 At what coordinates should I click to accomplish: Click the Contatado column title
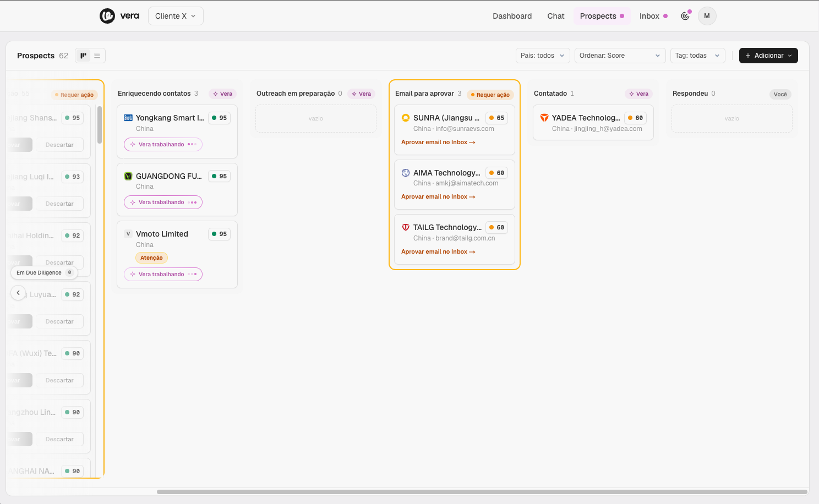[x=550, y=94]
